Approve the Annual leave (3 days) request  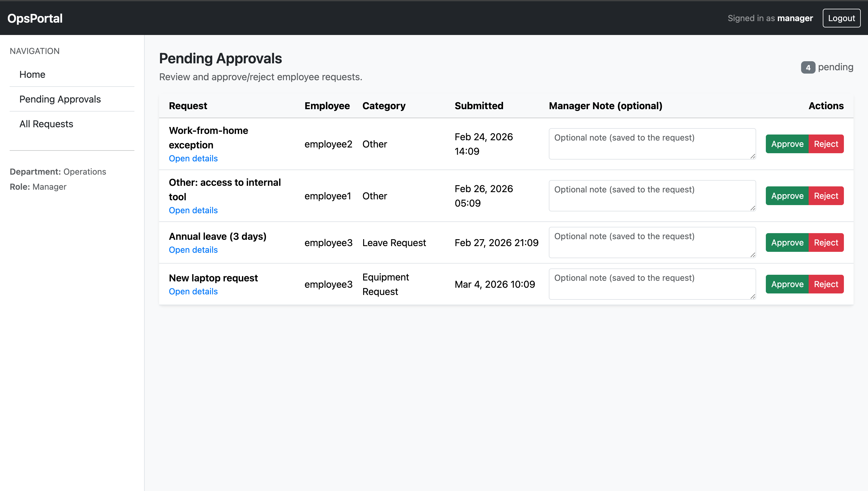(787, 242)
